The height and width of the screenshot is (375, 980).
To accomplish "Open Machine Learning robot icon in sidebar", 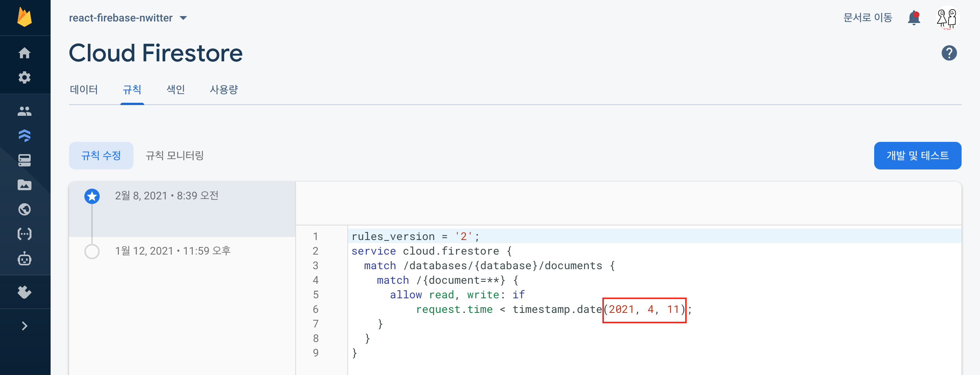I will 25,258.
